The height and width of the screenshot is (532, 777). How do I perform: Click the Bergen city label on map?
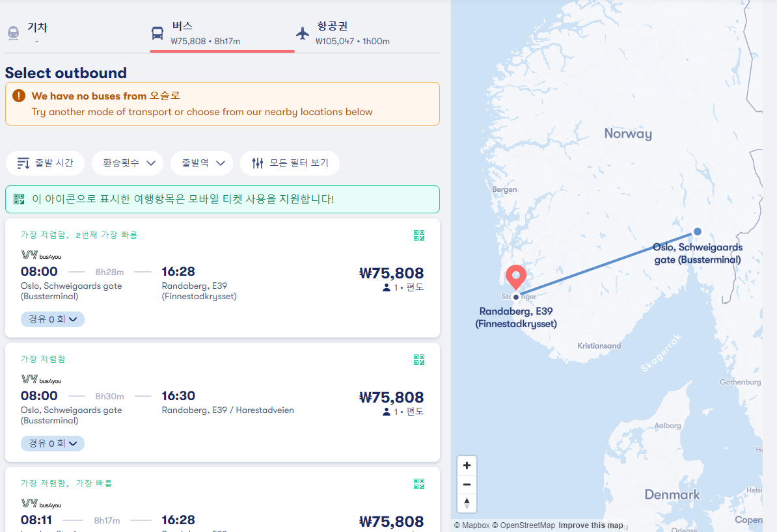tap(504, 189)
